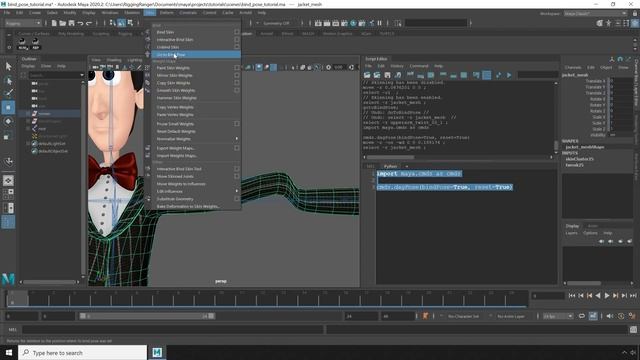This screenshot has height=360, width=640.
Task: Click Play Forwards button
Action: click(x=607, y=296)
